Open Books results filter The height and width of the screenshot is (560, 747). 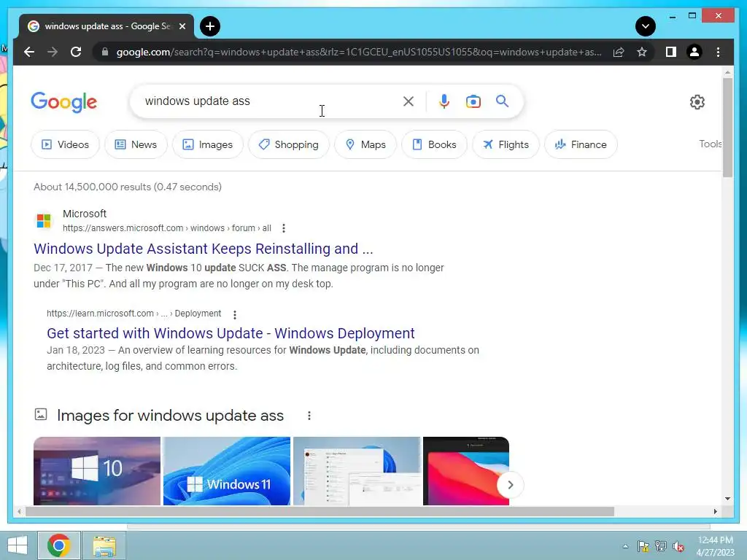click(x=434, y=144)
